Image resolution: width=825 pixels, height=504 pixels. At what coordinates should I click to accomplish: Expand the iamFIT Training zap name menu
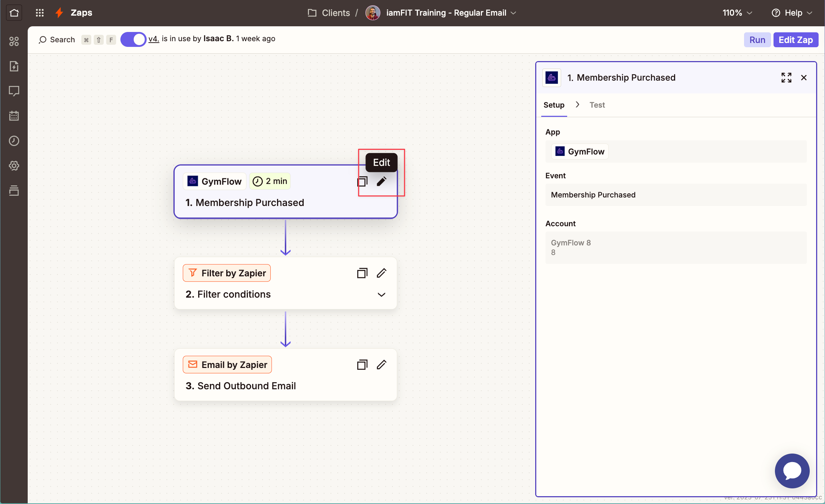pos(451,13)
